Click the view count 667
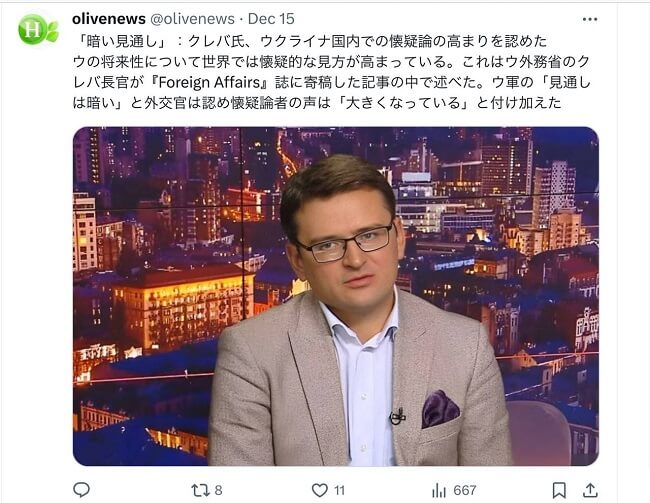 coord(465,491)
